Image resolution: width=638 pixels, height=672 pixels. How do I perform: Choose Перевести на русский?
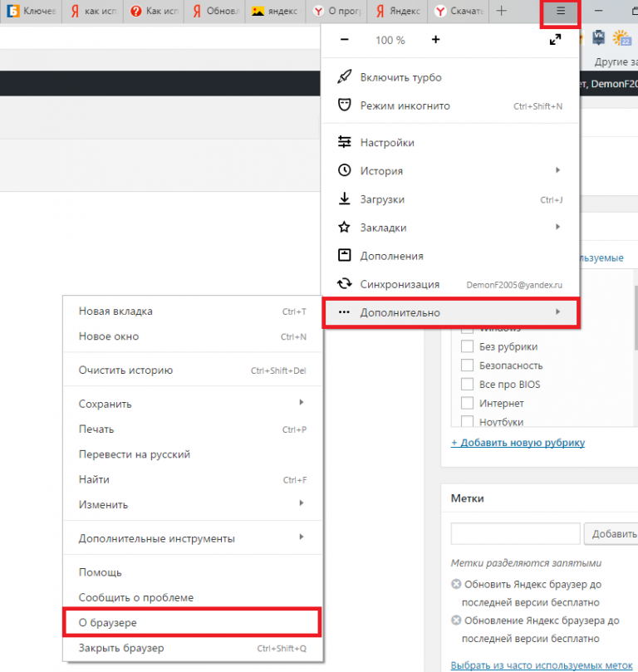(193, 454)
